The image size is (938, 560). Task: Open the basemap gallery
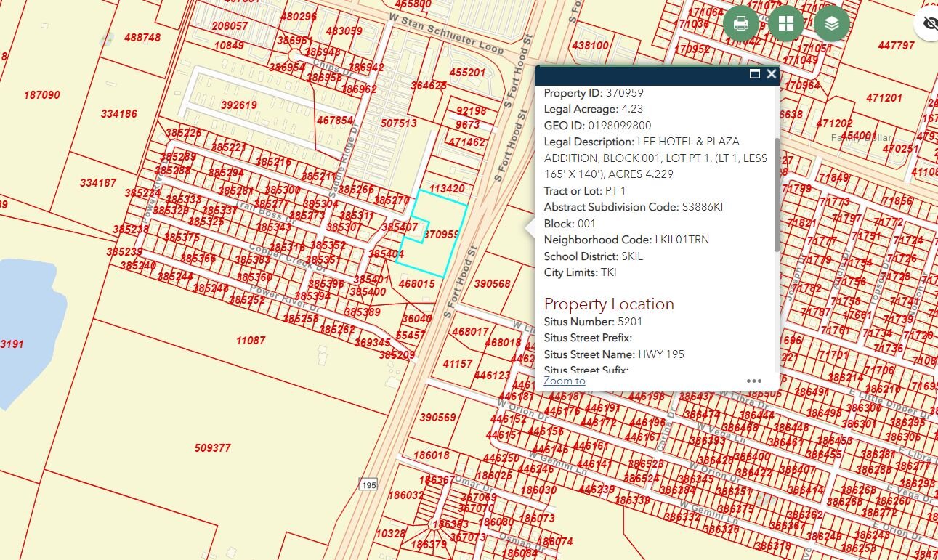[786, 23]
